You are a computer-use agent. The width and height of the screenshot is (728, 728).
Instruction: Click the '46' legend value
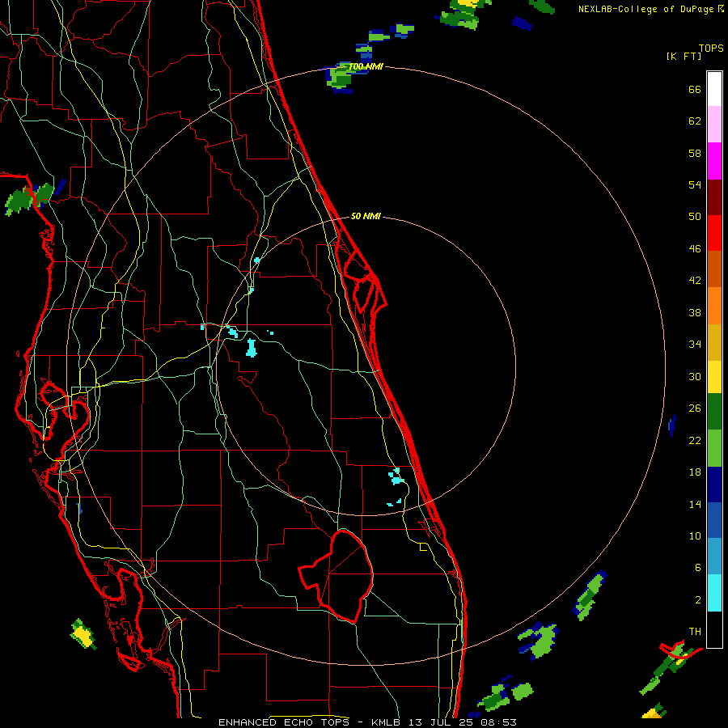tap(695, 249)
